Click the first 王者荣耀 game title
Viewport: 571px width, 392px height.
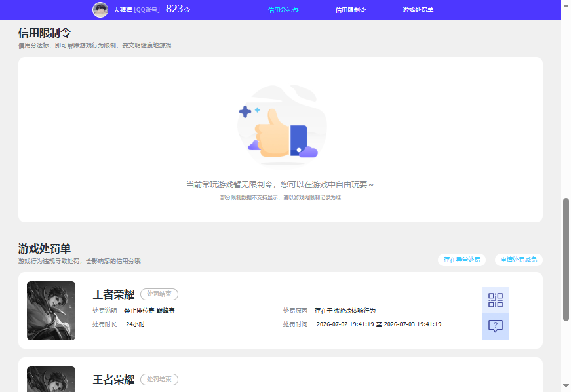click(113, 294)
